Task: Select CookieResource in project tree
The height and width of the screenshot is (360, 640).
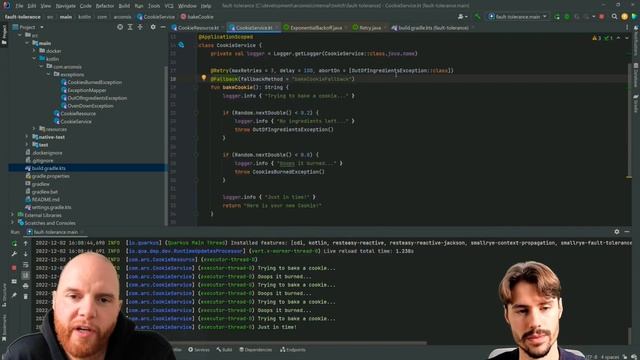Action: point(75,113)
